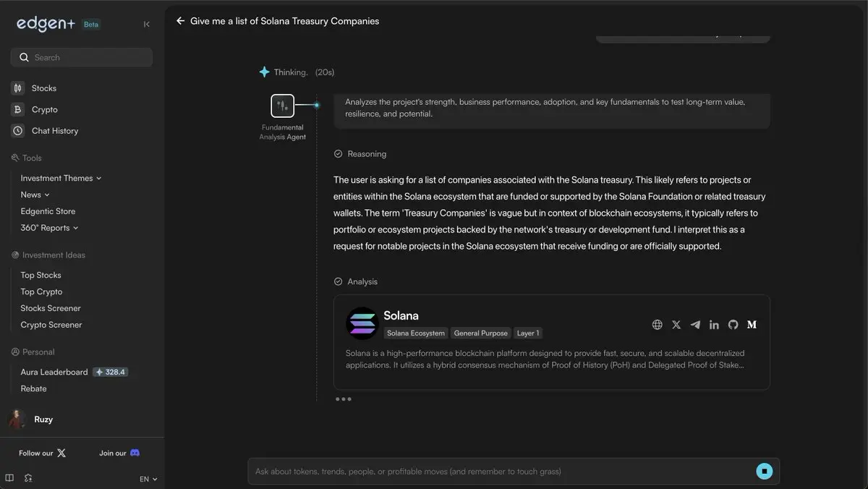This screenshot has width=868, height=489.
Task: Expand the 360° Reports menu
Action: (49, 228)
